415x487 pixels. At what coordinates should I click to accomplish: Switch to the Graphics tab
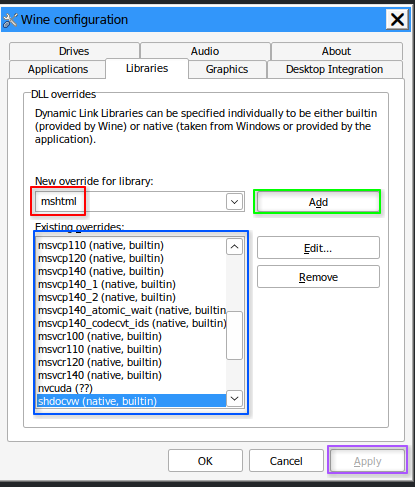click(227, 69)
